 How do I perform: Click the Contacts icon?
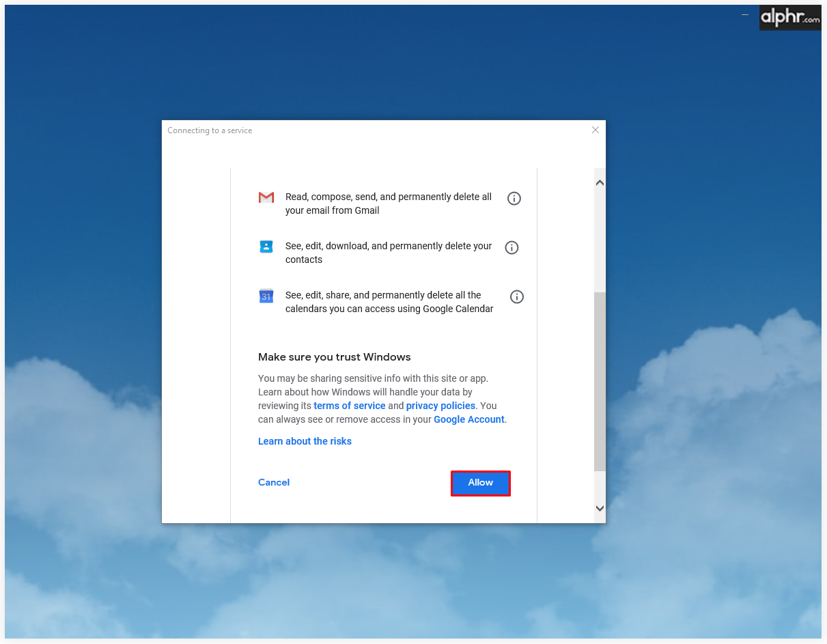coord(266,247)
